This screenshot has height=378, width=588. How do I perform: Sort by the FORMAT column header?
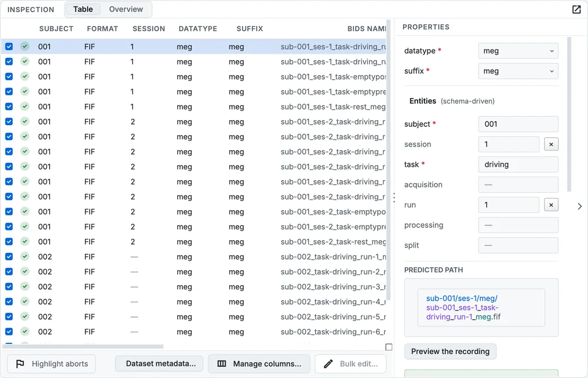click(x=102, y=29)
